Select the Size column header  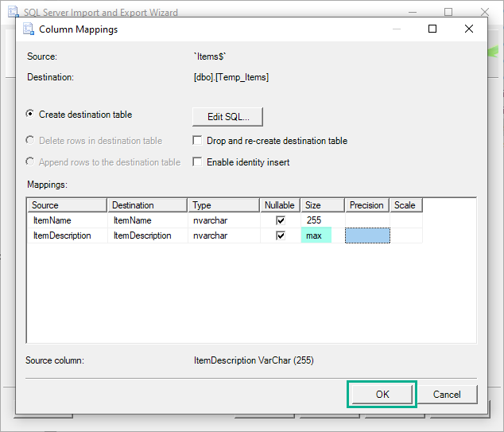(x=322, y=205)
